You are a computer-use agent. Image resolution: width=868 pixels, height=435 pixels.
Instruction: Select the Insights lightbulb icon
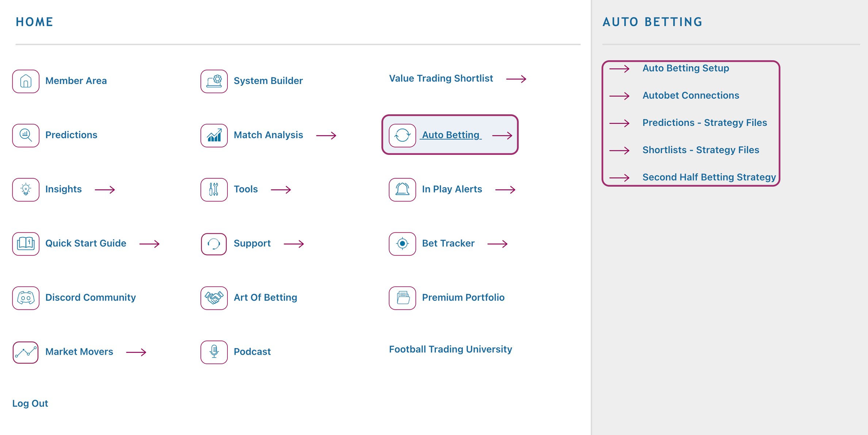[x=26, y=189]
